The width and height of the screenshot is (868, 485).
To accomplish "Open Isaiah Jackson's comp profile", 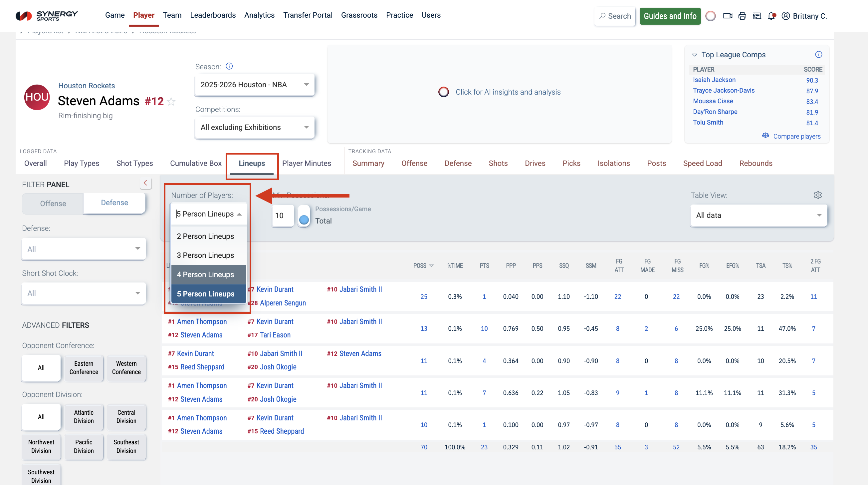I will (x=714, y=80).
